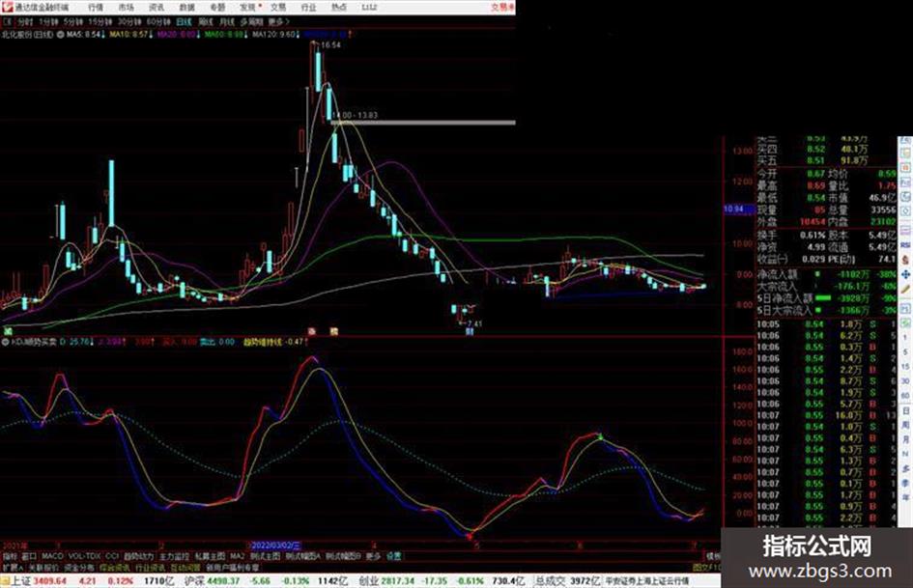Click the 2022/03/02 date marker on the time axis
913x588 pixels.
[x=275, y=546]
